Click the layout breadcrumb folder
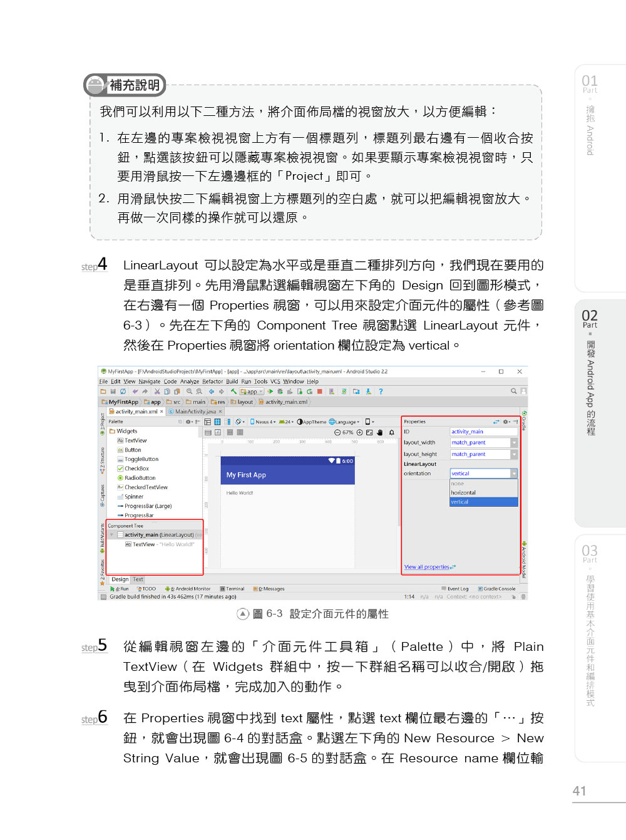This screenshot has width=626, height=840. click(x=242, y=402)
